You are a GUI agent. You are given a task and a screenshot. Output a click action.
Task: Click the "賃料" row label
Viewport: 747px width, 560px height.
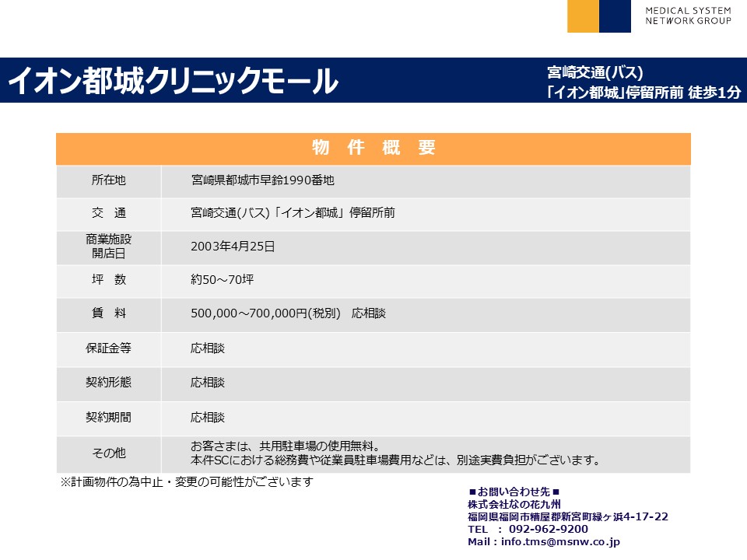109,313
